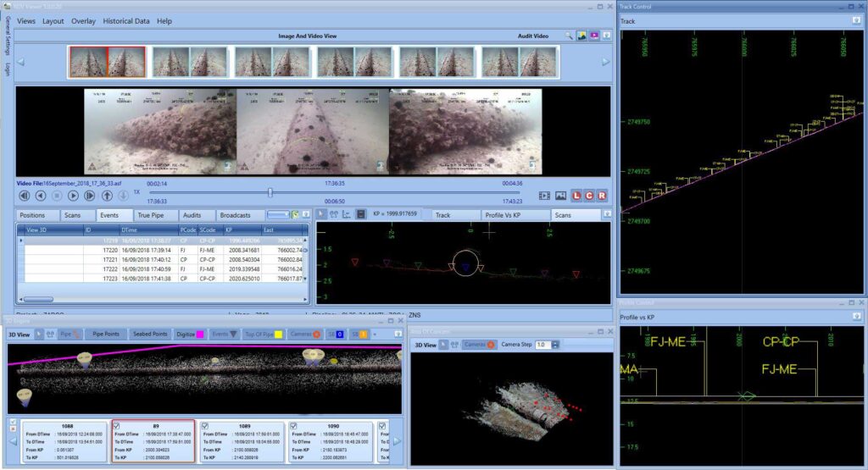Switch to the True Pipe tab
Viewport: 868px width, 470px height.
(x=155, y=215)
